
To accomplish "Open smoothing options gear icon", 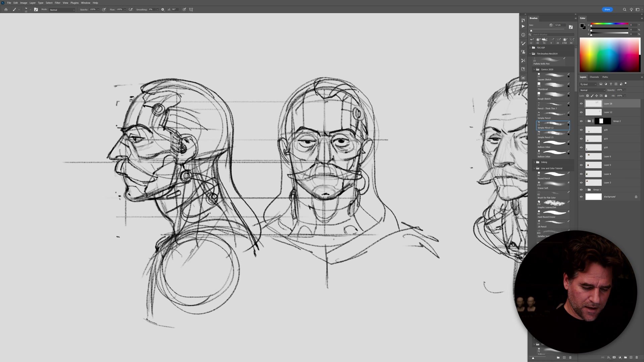I will point(163,9).
